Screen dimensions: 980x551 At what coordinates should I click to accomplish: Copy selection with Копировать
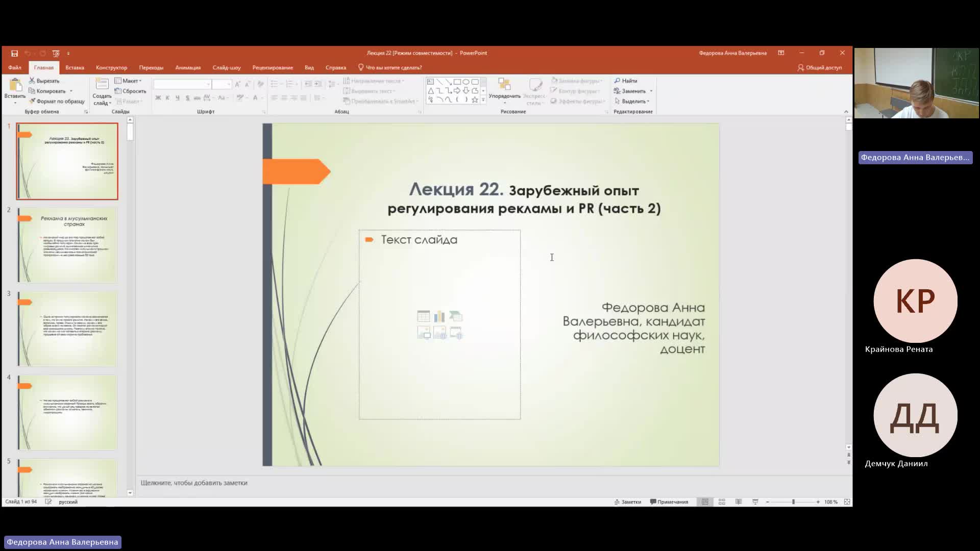click(47, 91)
